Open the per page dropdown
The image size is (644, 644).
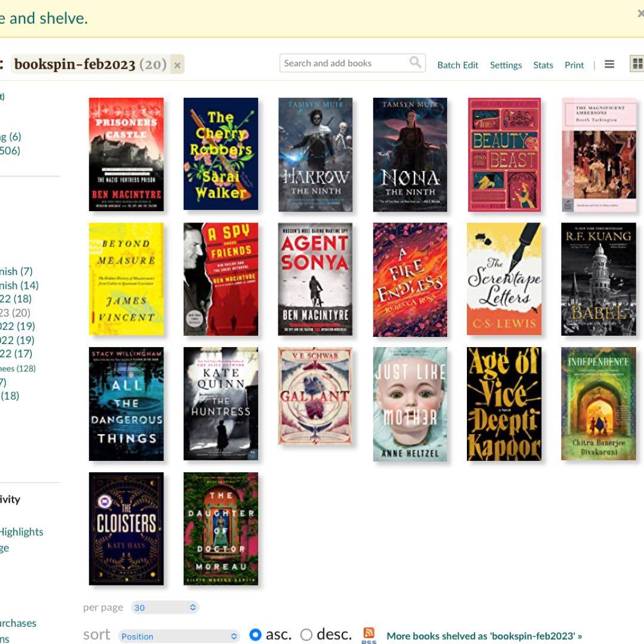tap(165, 608)
